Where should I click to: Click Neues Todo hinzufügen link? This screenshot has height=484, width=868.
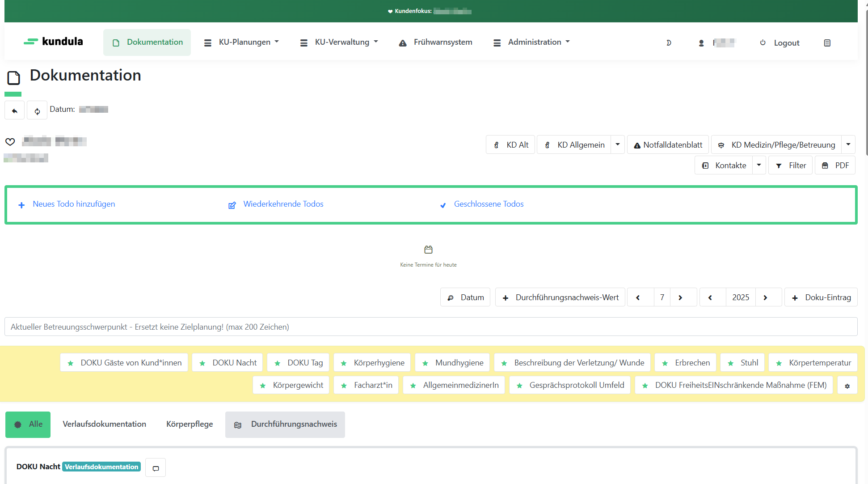(x=73, y=204)
